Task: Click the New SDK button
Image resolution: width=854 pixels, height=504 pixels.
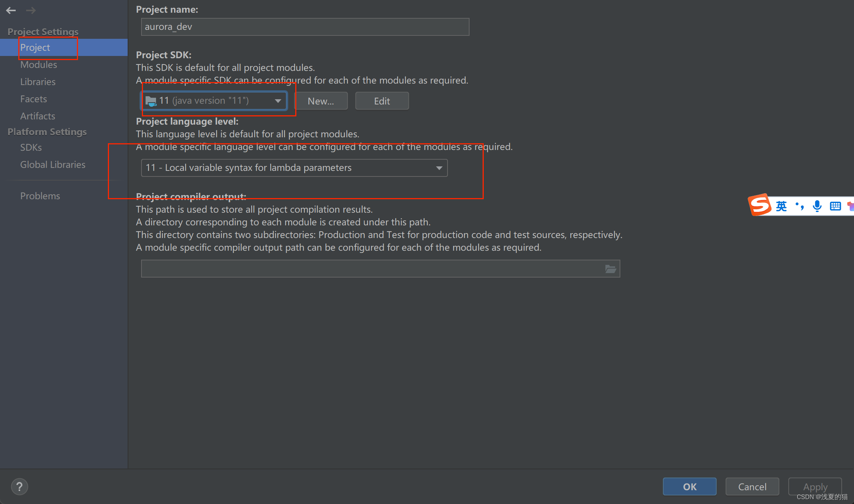Action: tap(322, 101)
